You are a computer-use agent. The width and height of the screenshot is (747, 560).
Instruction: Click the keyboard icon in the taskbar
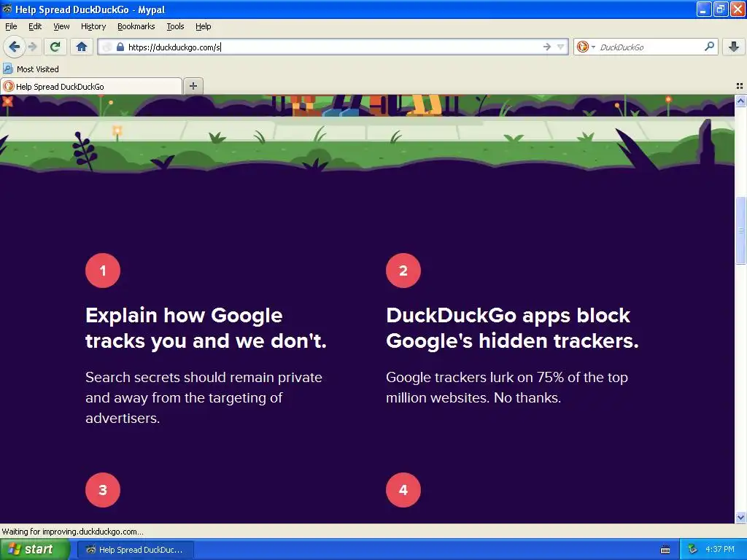tap(665, 550)
